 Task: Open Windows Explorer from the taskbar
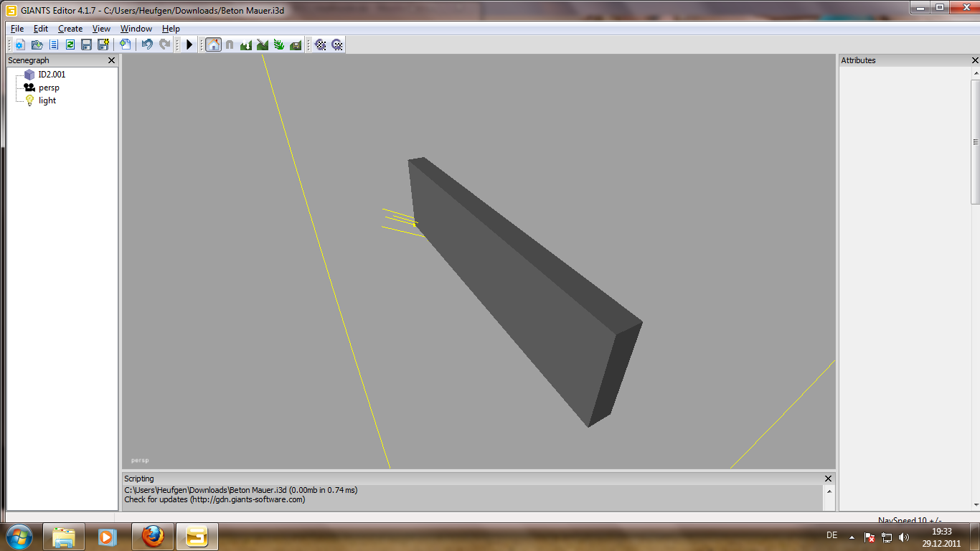64,537
